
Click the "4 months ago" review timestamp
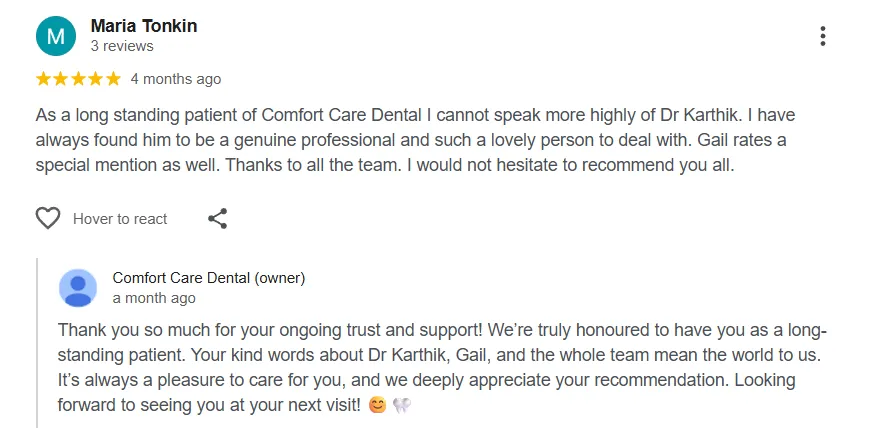click(176, 79)
